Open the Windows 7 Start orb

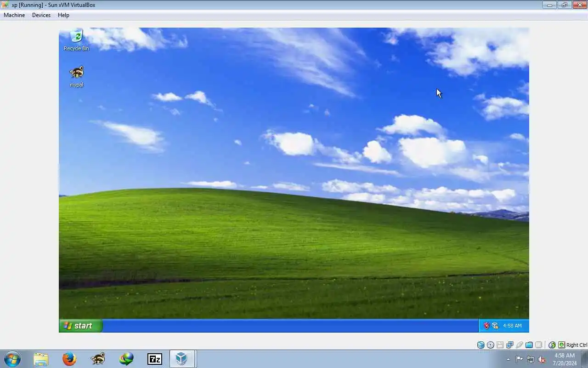pos(12,359)
